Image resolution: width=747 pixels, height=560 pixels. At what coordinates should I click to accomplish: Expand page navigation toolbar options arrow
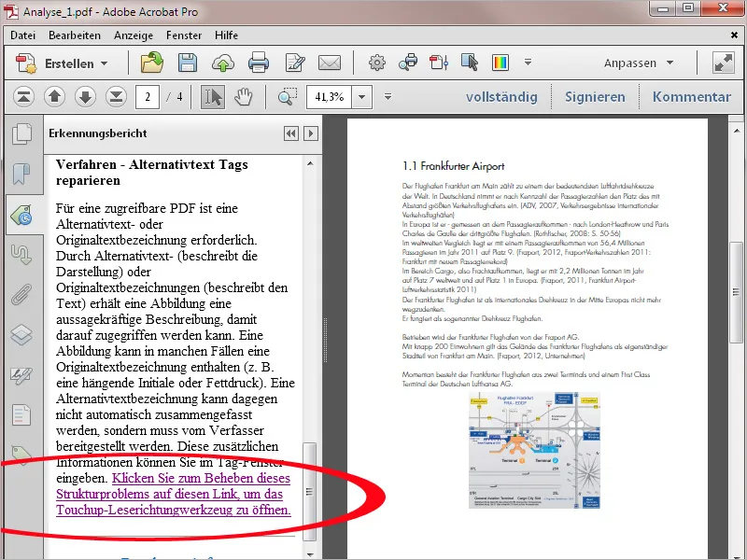pos(388,97)
